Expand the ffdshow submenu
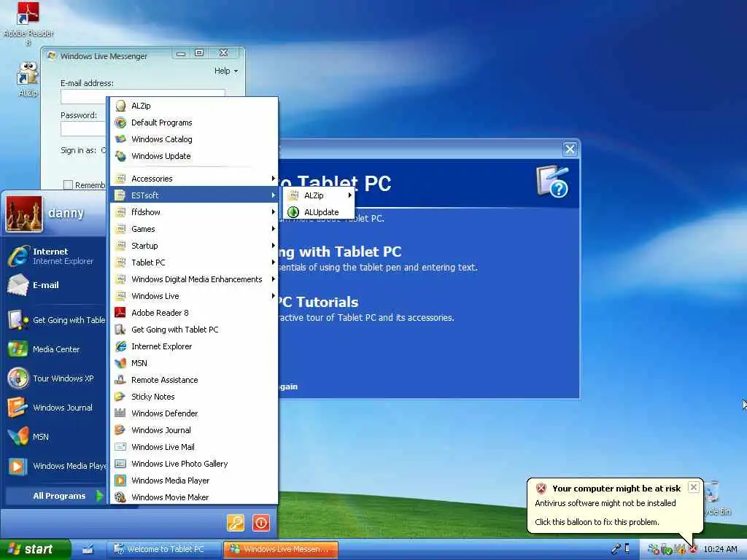The width and height of the screenshot is (747, 560). point(193,212)
